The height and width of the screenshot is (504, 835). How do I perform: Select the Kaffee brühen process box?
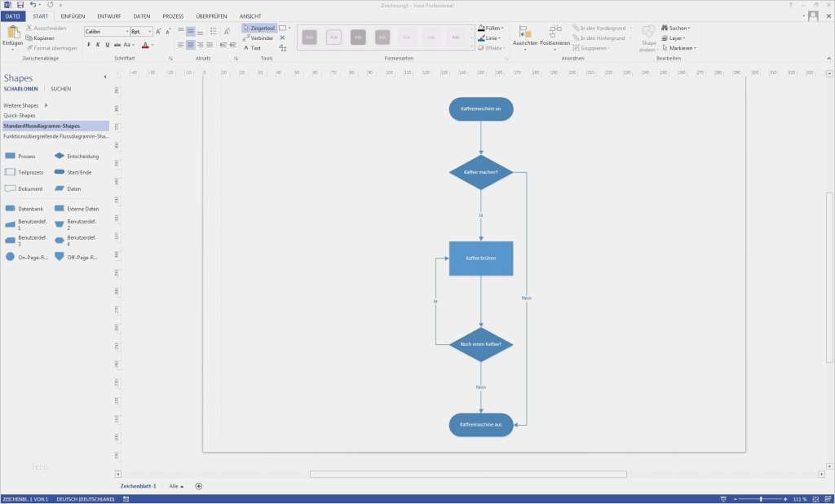[481, 259]
